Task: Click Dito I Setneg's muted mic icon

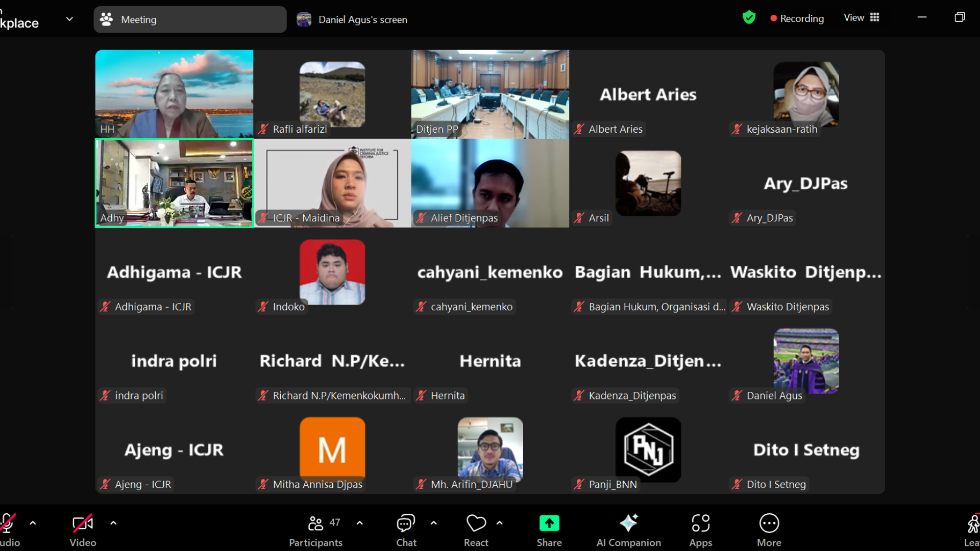Action: [x=737, y=484]
